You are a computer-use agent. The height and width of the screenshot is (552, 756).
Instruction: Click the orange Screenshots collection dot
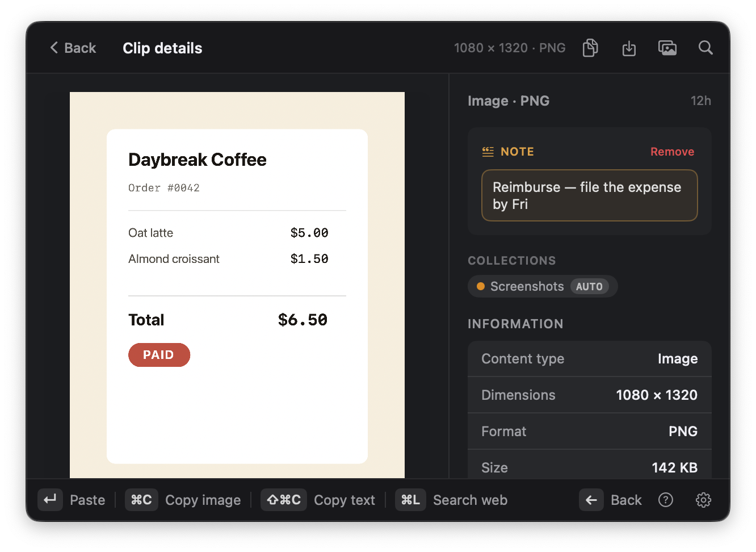(x=481, y=286)
